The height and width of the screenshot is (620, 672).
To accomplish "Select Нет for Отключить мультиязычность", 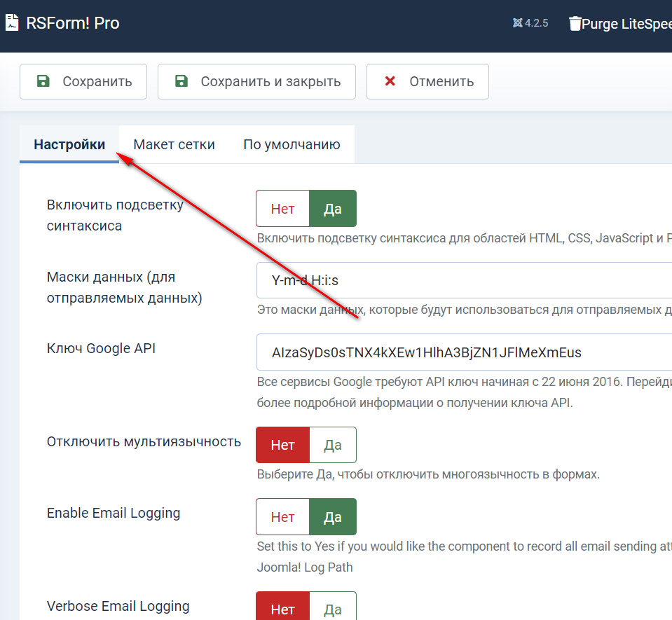I will pos(282,445).
